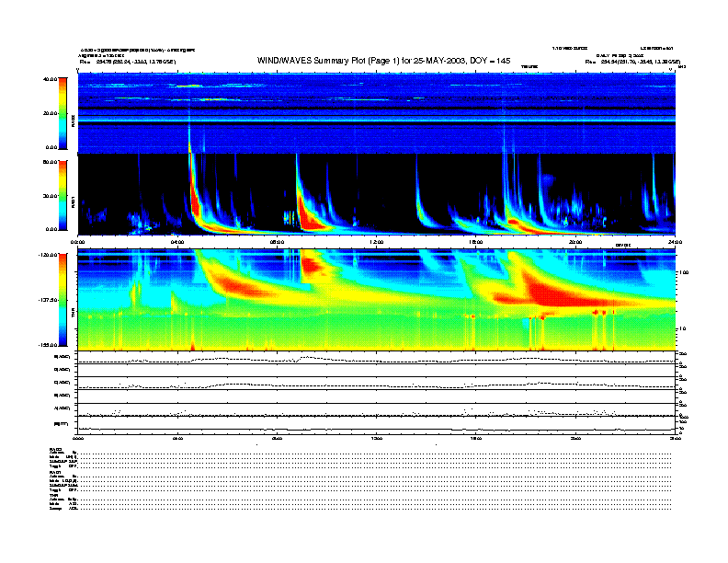Viewport: 728px width, 563px height.
Task: Click the top-right header metadata text block
Action: coord(616,55)
